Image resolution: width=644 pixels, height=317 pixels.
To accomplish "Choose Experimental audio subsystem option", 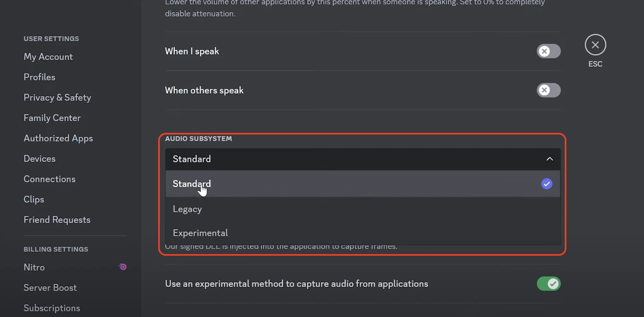I will coord(200,233).
